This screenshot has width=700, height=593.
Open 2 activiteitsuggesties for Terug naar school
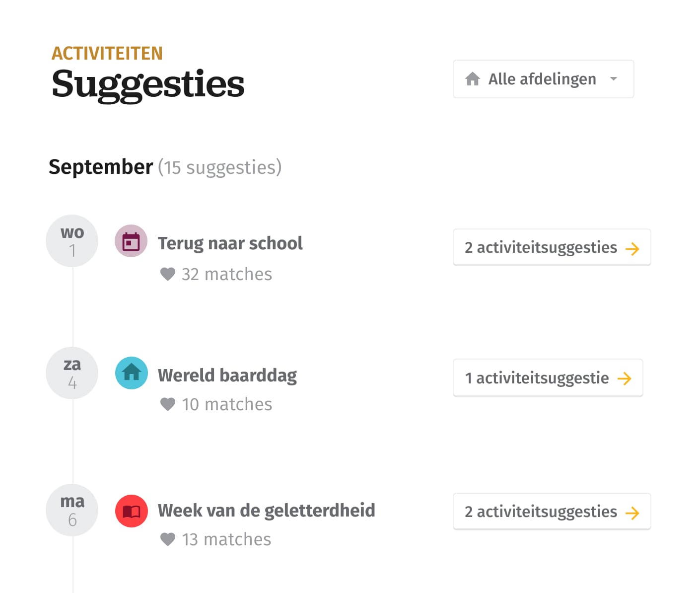[x=552, y=247]
